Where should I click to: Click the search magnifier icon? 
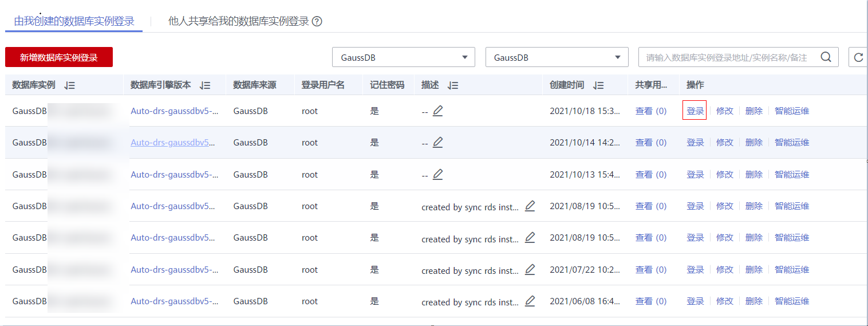pyautogui.click(x=826, y=57)
